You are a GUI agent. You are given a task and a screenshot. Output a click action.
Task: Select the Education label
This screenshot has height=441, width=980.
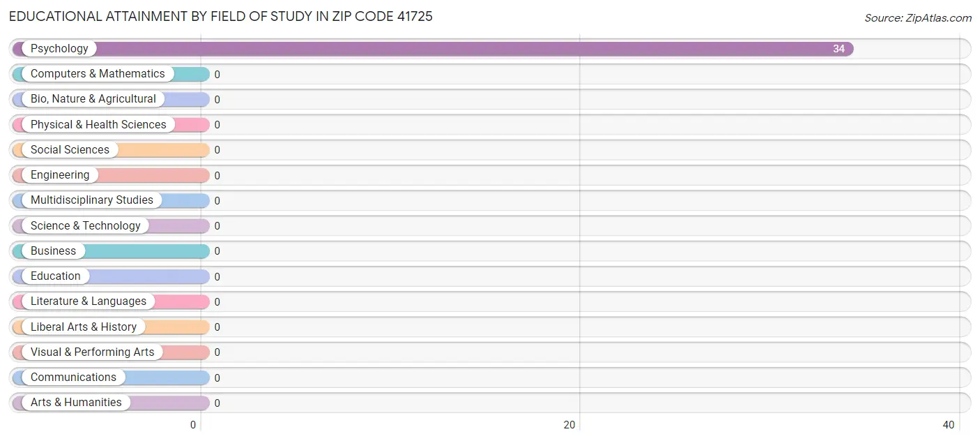56,276
